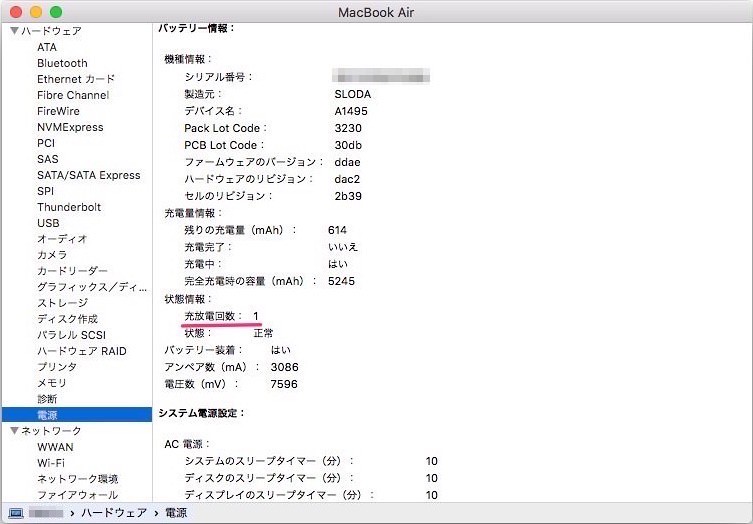Click the システム電源設定 heading
The image size is (753, 524).
click(x=202, y=413)
